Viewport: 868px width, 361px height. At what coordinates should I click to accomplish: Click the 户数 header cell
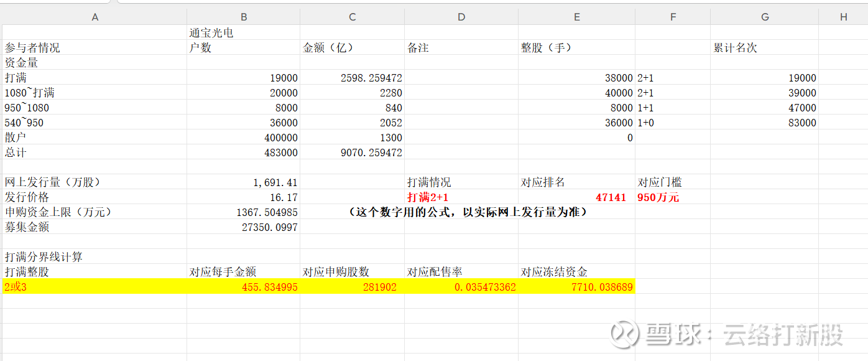point(244,47)
